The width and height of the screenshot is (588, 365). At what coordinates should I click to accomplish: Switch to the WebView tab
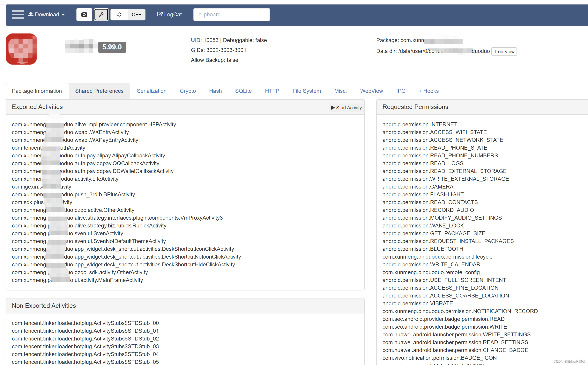pos(371,91)
